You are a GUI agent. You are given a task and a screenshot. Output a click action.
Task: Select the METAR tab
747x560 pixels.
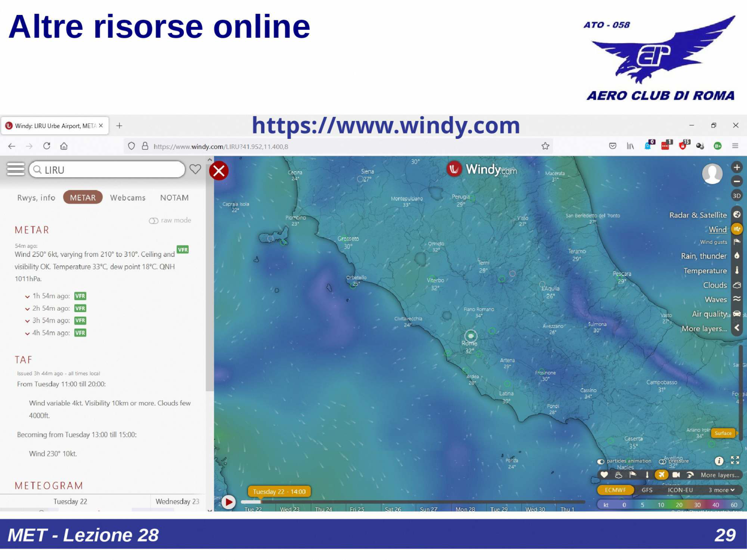(83, 198)
